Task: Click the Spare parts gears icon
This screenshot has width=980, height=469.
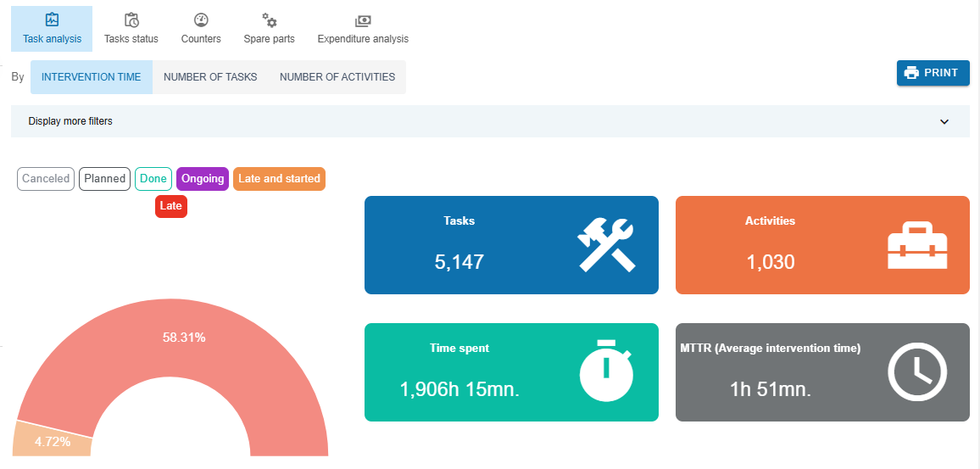Action: 269,20
